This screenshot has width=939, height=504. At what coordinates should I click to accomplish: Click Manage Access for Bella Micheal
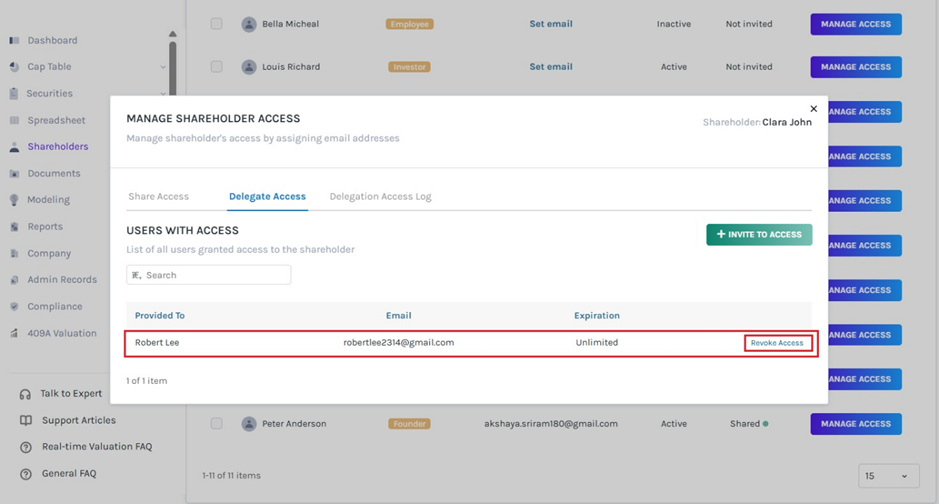(x=856, y=25)
